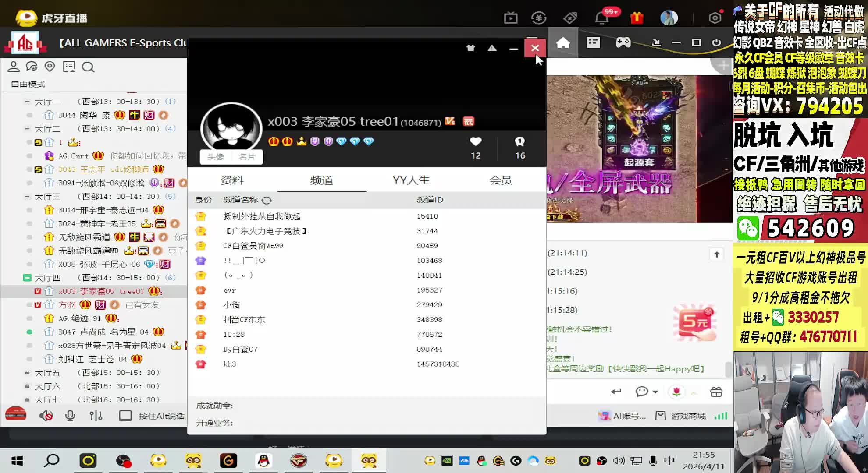
Task: Open the chat bubble dropdown arrow
Action: pos(655,392)
